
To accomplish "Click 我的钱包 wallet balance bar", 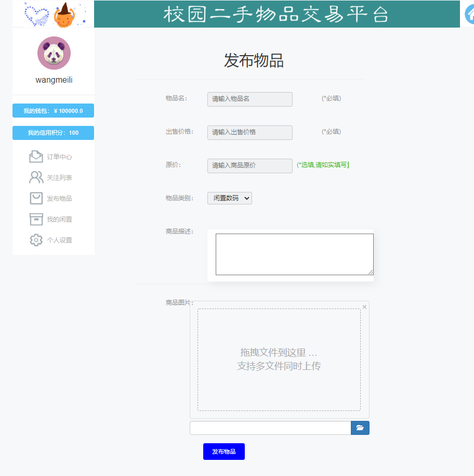I will point(53,110).
